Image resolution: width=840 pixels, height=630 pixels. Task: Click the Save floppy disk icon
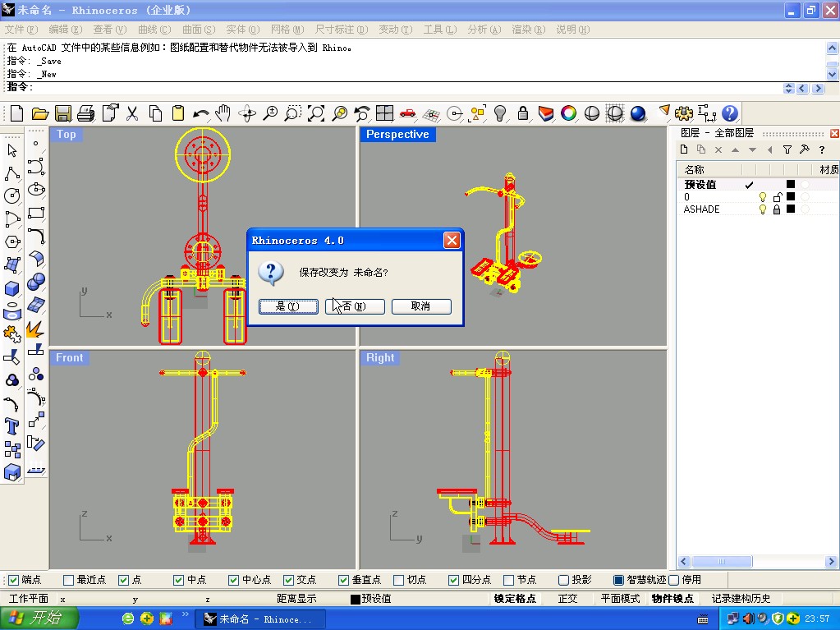coord(62,113)
